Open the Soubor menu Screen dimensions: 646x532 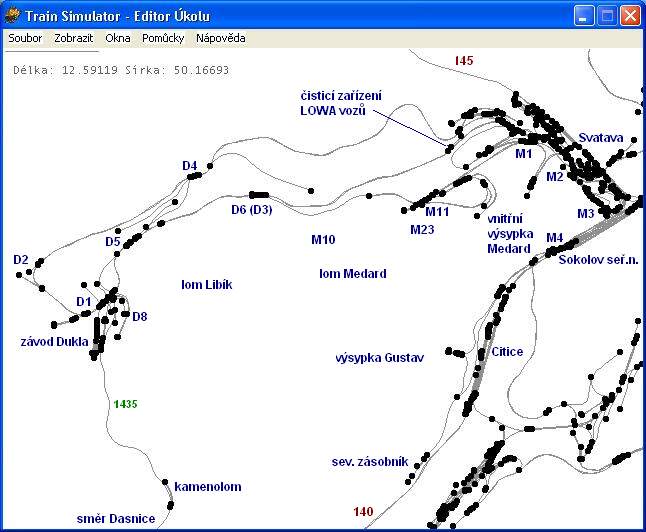pos(25,38)
